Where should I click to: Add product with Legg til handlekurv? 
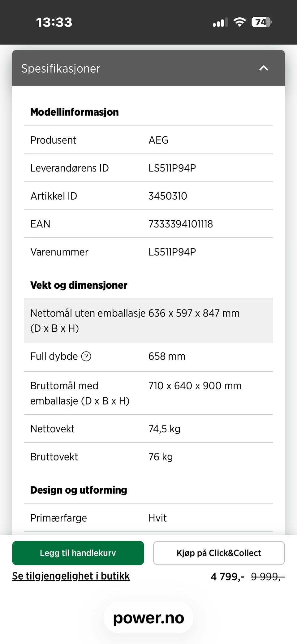pos(78,553)
